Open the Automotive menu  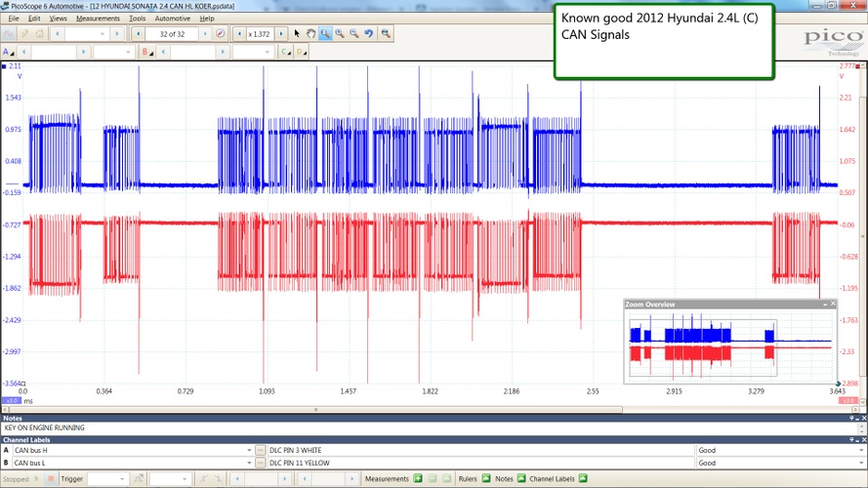172,19
